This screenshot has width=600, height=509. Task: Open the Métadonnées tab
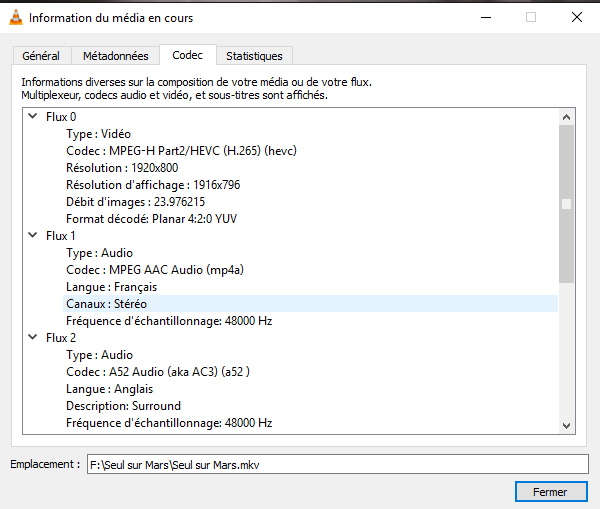tap(116, 56)
